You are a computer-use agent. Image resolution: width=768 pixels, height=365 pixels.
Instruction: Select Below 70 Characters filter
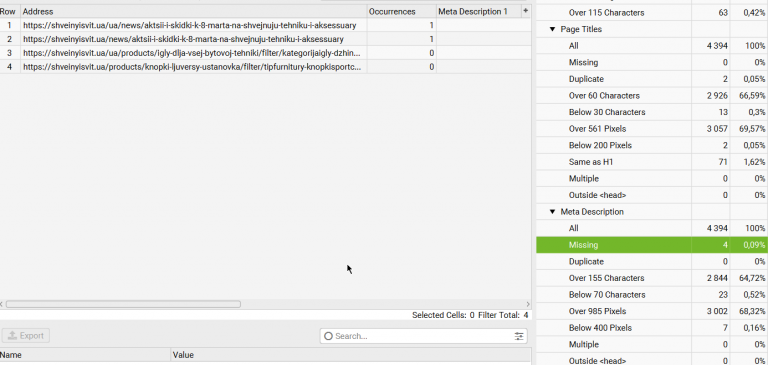(652, 295)
